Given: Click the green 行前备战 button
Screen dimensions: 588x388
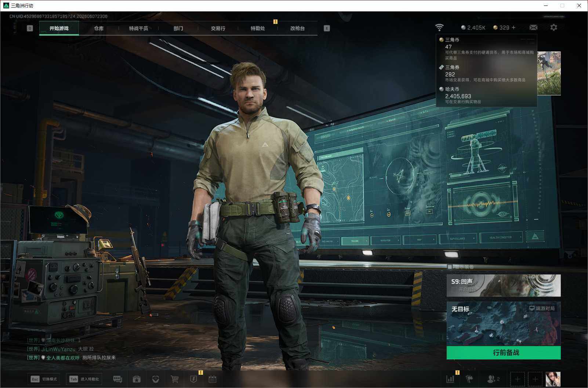Looking at the screenshot, I should point(504,353).
